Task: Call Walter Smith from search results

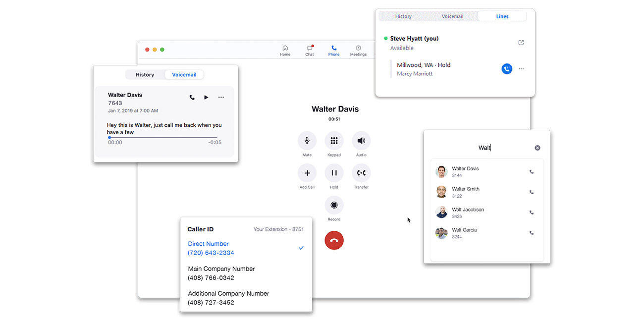Action: pos(532,192)
